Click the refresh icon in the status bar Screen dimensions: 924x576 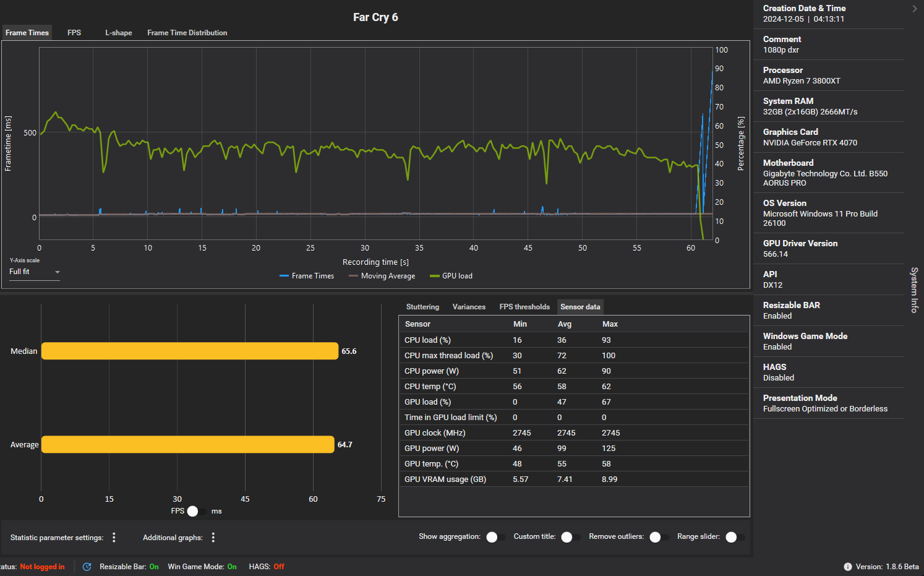click(87, 567)
